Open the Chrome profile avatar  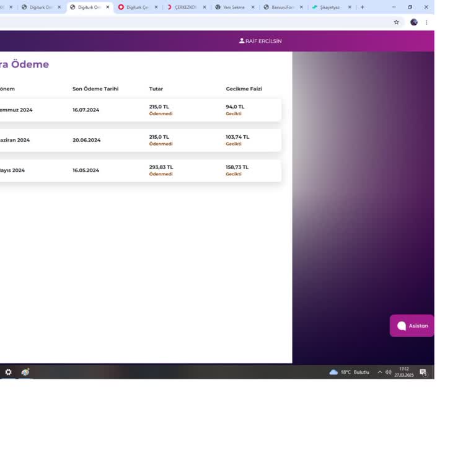coord(414,22)
